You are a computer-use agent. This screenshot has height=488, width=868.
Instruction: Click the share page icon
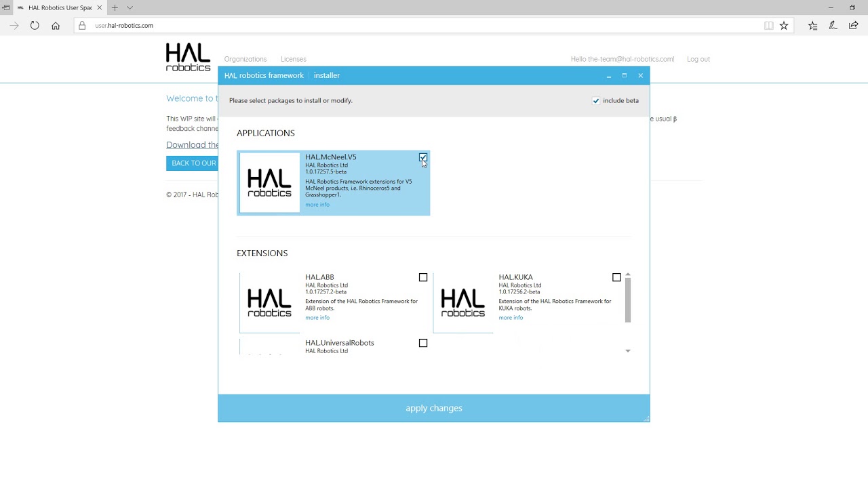[x=854, y=26]
